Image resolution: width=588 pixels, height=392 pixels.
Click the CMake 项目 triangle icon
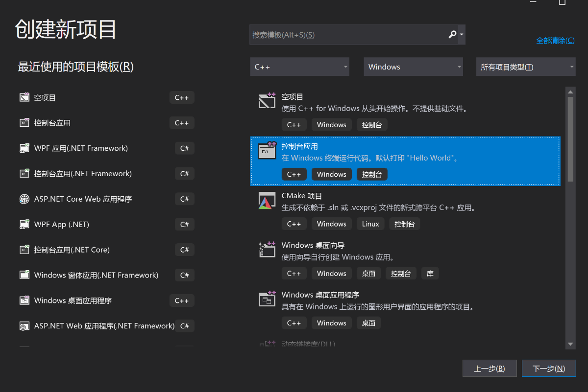point(267,201)
